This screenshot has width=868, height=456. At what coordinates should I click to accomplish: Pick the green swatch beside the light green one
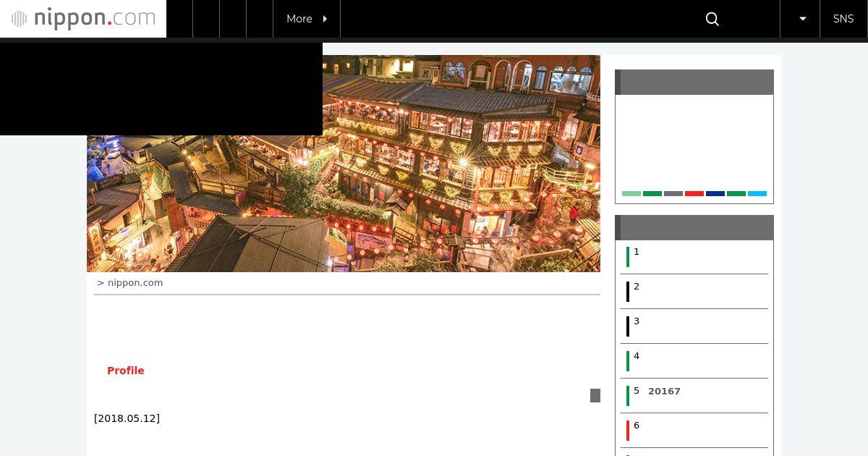652,194
